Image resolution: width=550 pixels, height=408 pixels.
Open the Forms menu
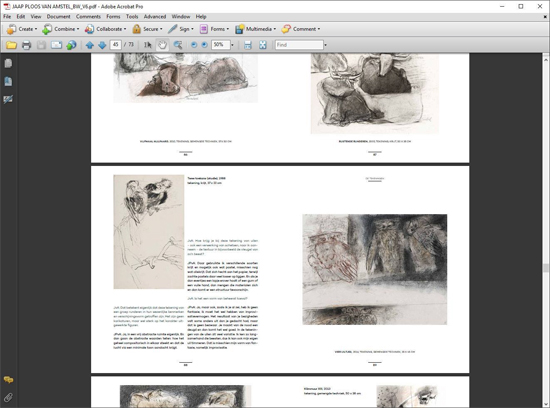click(x=113, y=16)
